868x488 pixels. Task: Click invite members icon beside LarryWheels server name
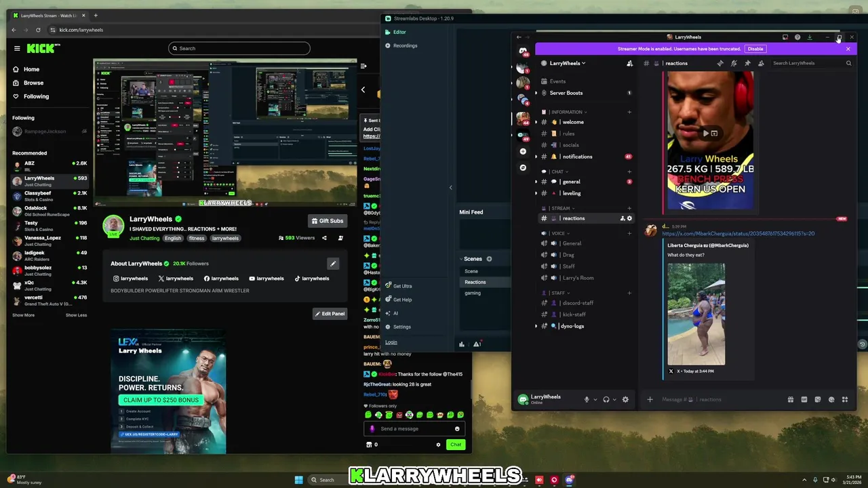point(629,63)
